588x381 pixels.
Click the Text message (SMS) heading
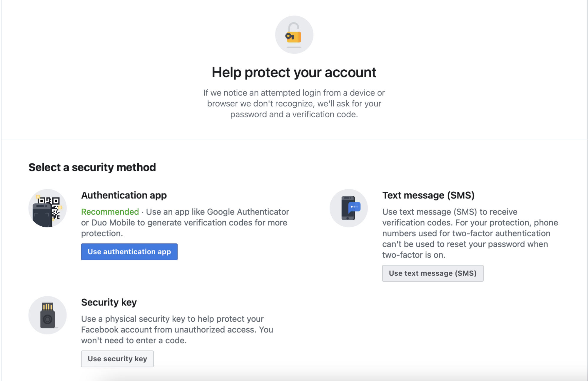[x=429, y=195]
